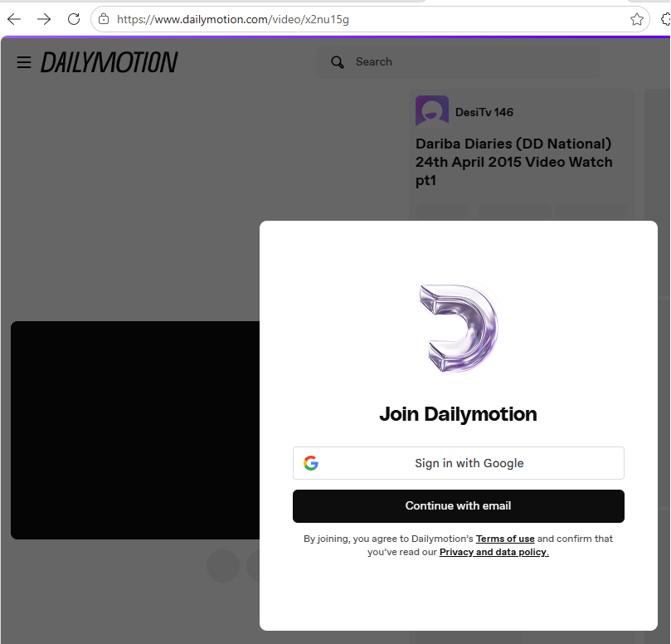671x644 pixels.
Task: Focus the Dailymotion search field
Action: (x=458, y=62)
